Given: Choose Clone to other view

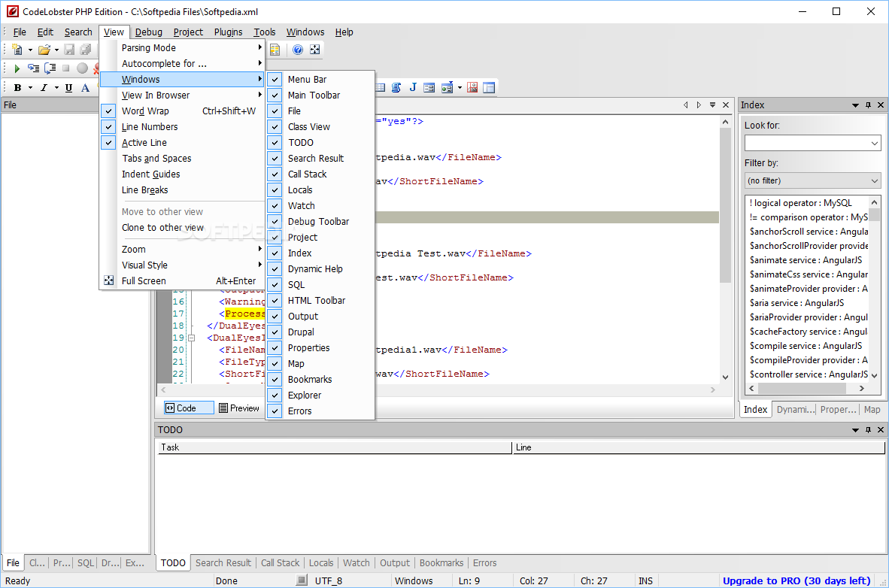Looking at the screenshot, I should click(183, 227).
